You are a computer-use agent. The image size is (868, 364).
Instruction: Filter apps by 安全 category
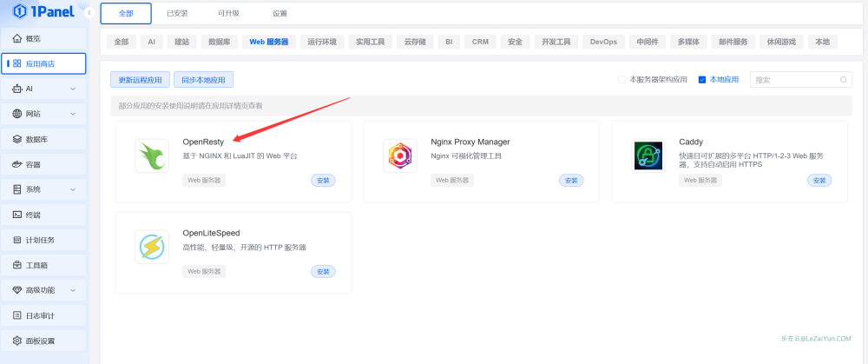click(x=516, y=42)
